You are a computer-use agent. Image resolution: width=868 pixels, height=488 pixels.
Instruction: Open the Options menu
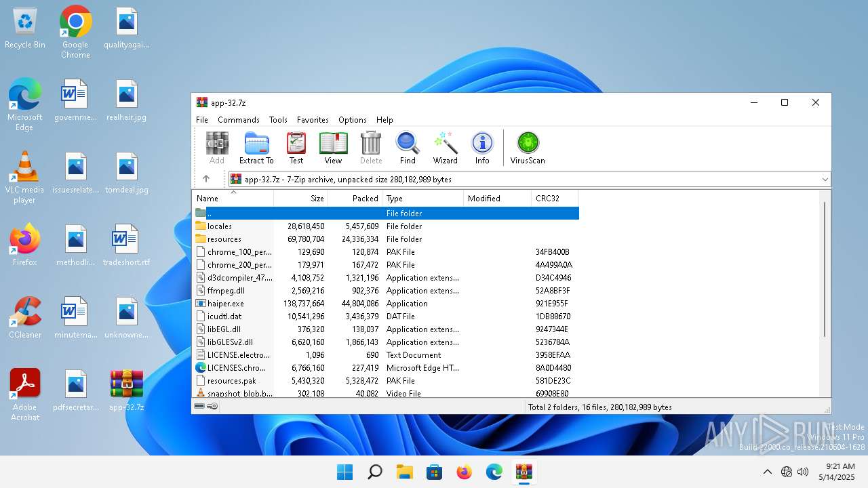pyautogui.click(x=353, y=120)
